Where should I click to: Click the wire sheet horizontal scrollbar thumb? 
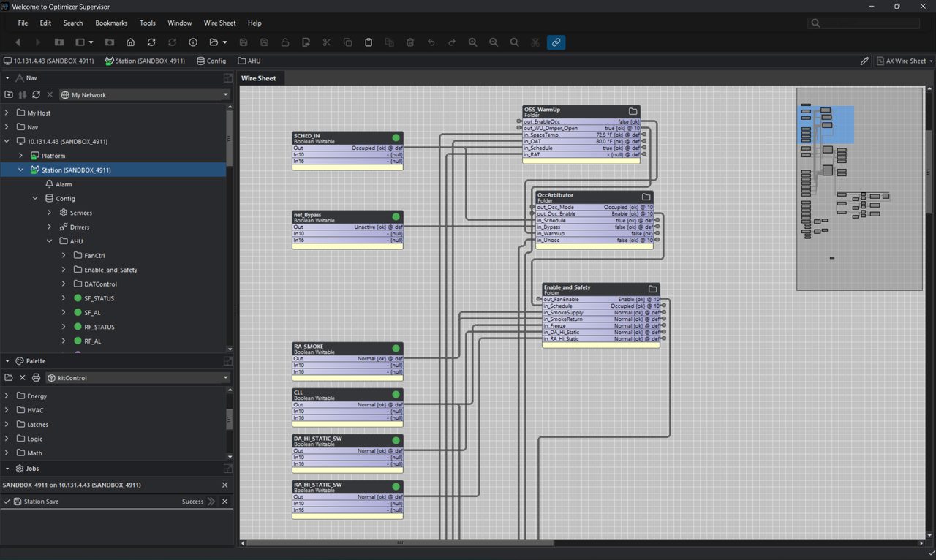tap(400, 542)
